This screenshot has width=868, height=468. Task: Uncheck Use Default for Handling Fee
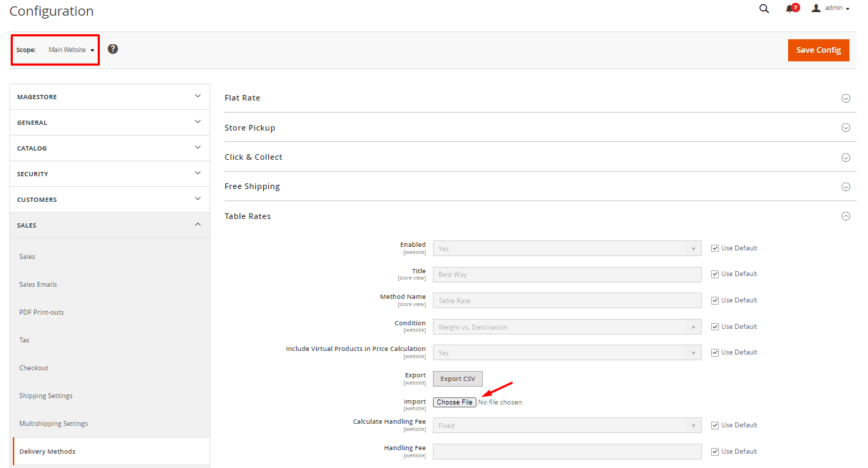pyautogui.click(x=715, y=451)
